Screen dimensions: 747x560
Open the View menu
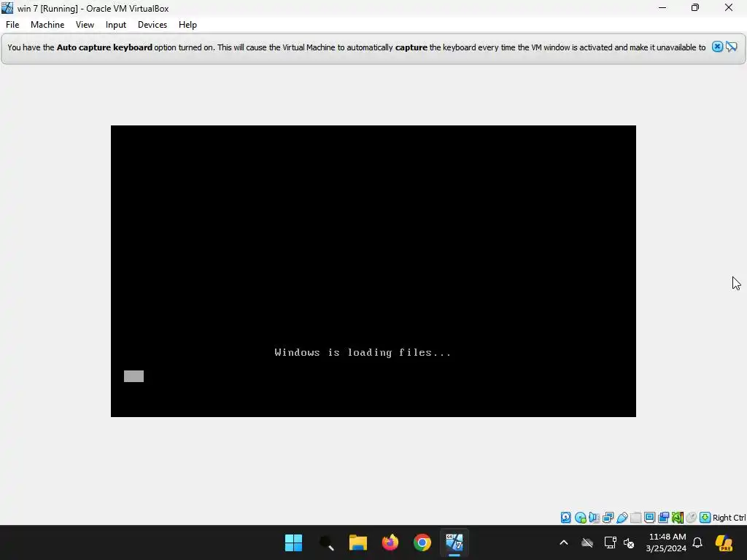(x=85, y=25)
